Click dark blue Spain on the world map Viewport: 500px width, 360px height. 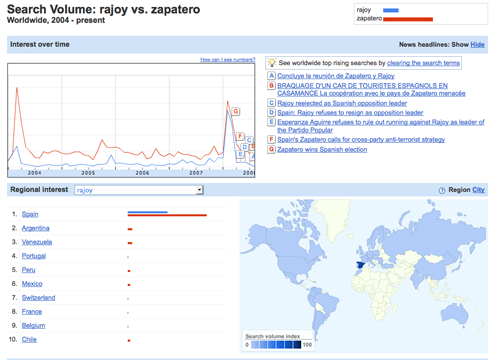click(360, 265)
